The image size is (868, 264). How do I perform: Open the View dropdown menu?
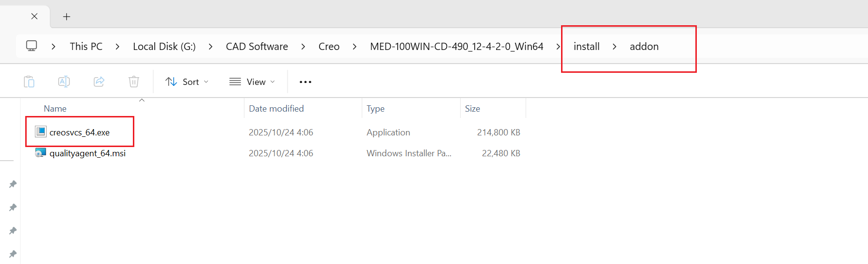point(252,82)
